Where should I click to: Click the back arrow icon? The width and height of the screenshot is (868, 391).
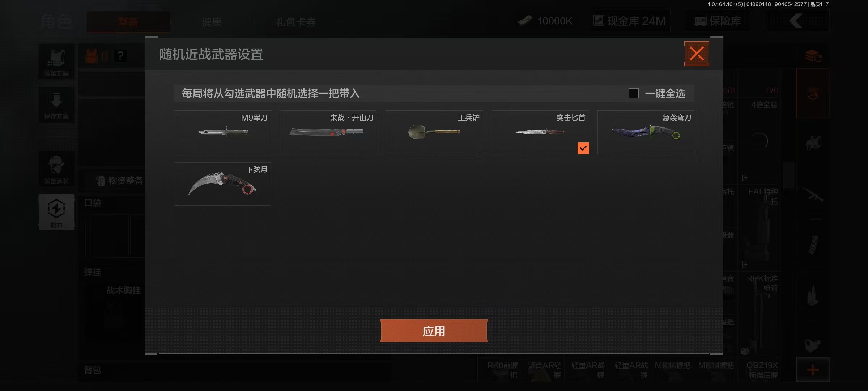tap(797, 21)
